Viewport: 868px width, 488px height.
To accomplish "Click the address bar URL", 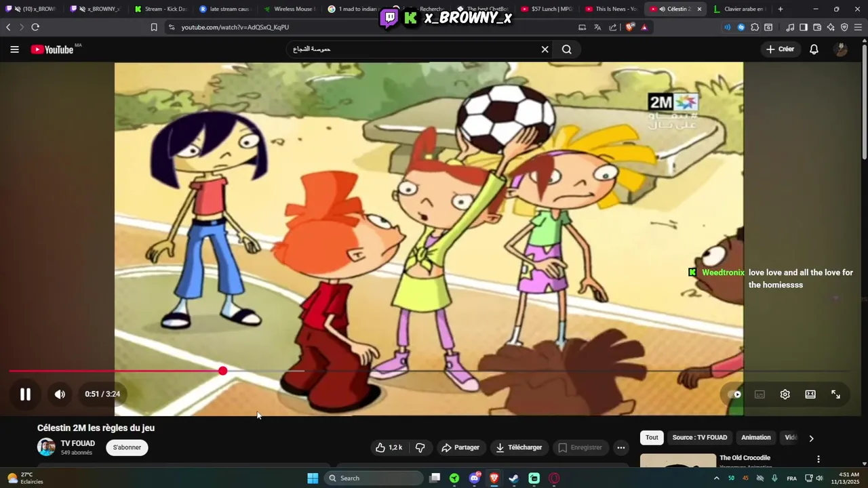I will (235, 27).
